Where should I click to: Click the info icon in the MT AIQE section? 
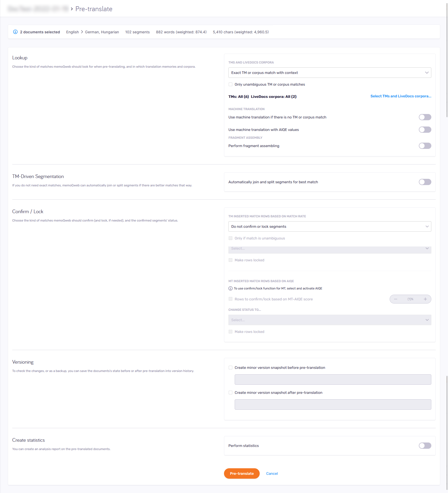230,288
